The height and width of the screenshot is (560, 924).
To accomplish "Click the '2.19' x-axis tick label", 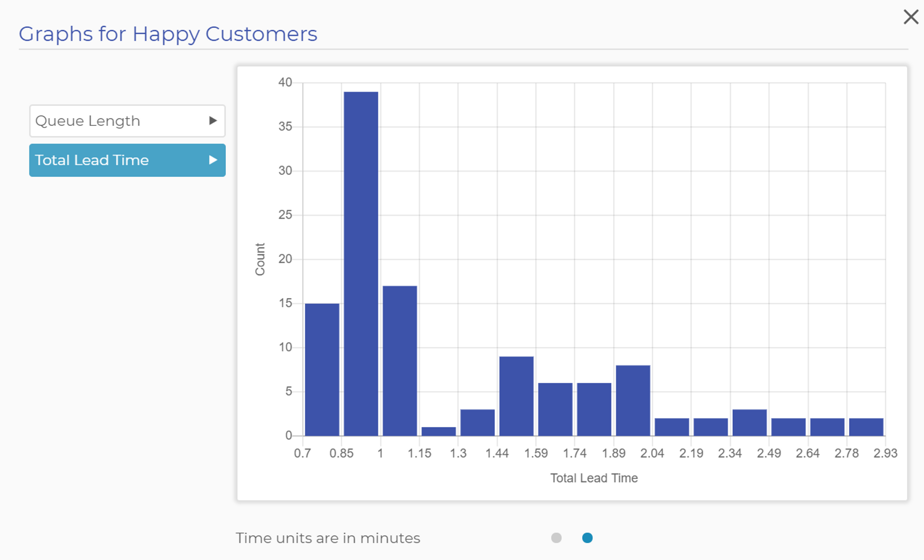I will tap(691, 453).
